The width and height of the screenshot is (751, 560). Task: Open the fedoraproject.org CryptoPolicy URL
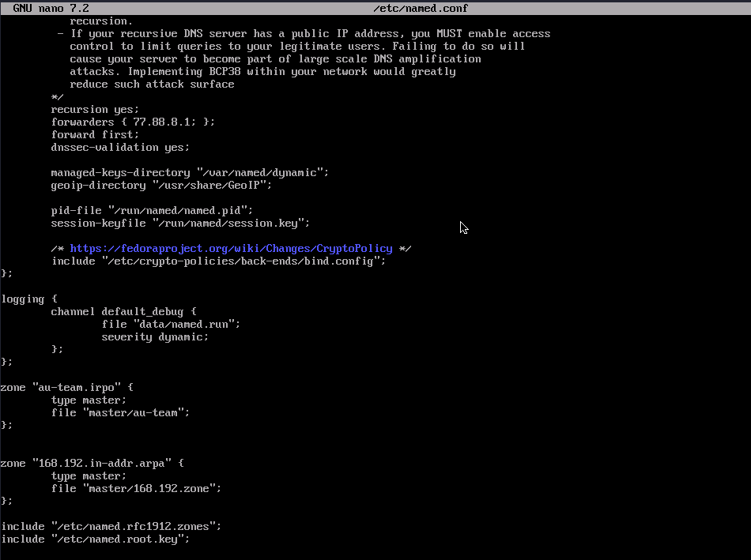(231, 249)
